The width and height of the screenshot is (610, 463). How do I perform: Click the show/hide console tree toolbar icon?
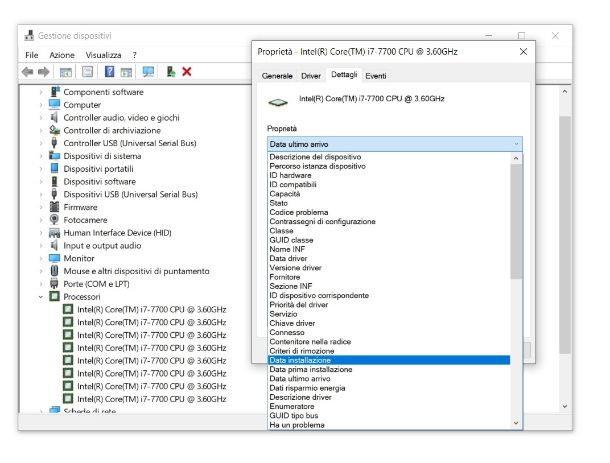pyautogui.click(x=65, y=72)
